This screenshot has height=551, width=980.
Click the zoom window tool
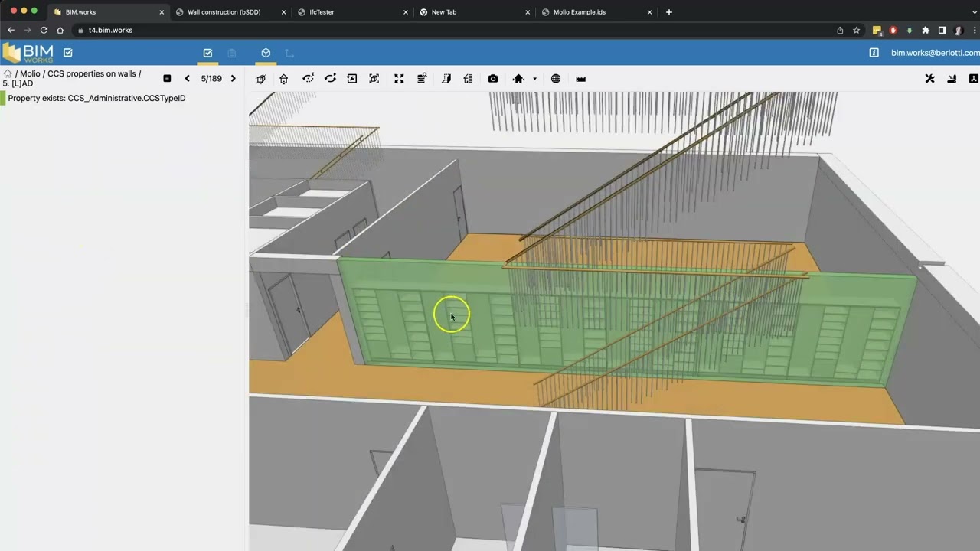point(352,79)
